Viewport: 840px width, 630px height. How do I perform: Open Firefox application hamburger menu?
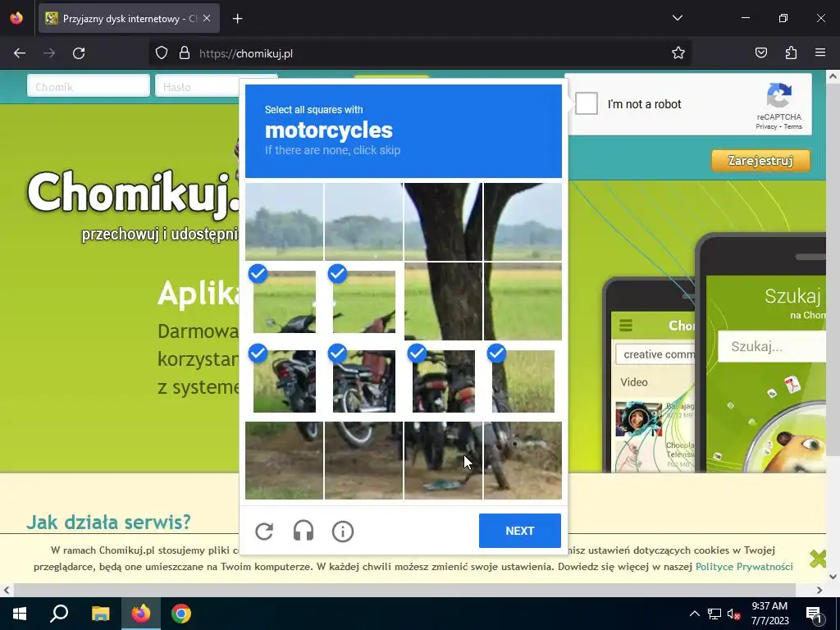820,52
